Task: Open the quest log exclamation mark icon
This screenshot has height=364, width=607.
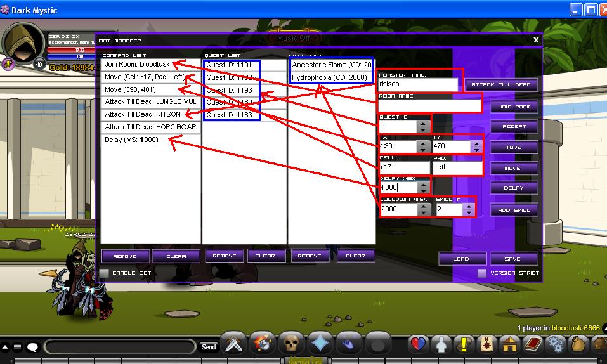Action: 464,344
